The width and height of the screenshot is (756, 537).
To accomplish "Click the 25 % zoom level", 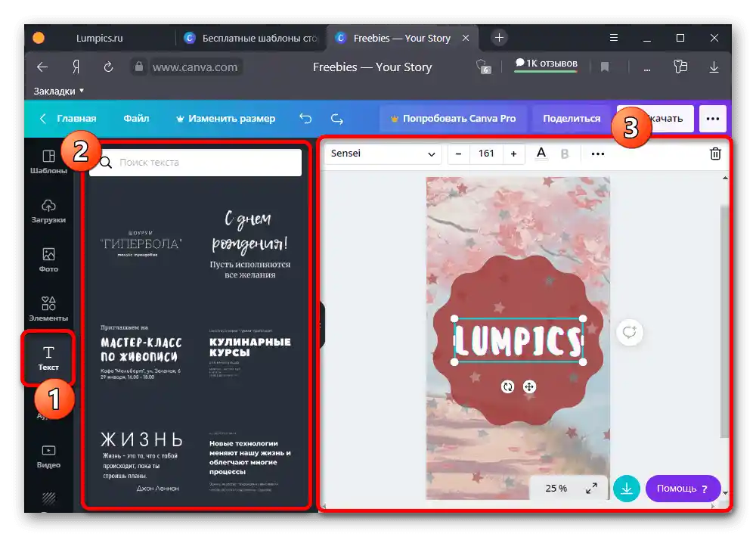I will [556, 489].
